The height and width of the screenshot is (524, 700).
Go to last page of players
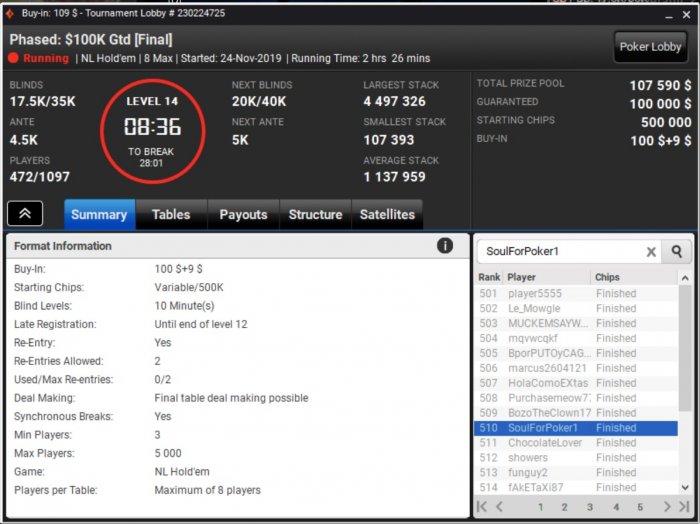click(x=684, y=507)
